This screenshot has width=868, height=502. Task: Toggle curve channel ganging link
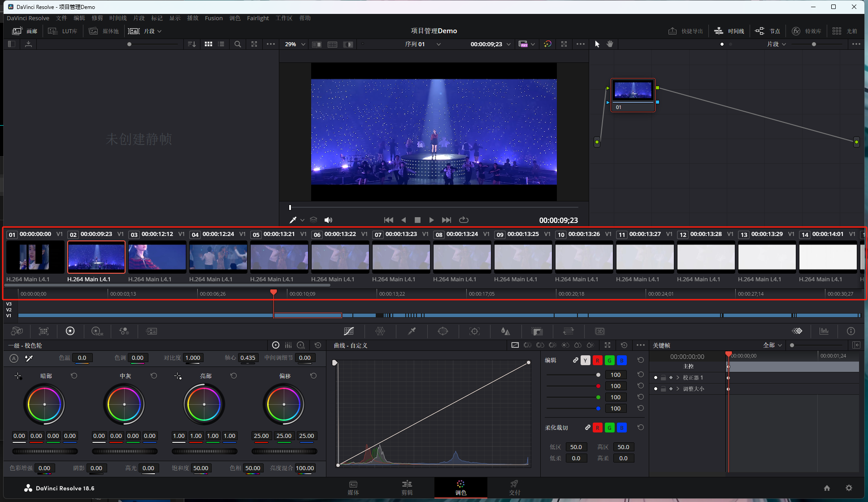tap(576, 360)
